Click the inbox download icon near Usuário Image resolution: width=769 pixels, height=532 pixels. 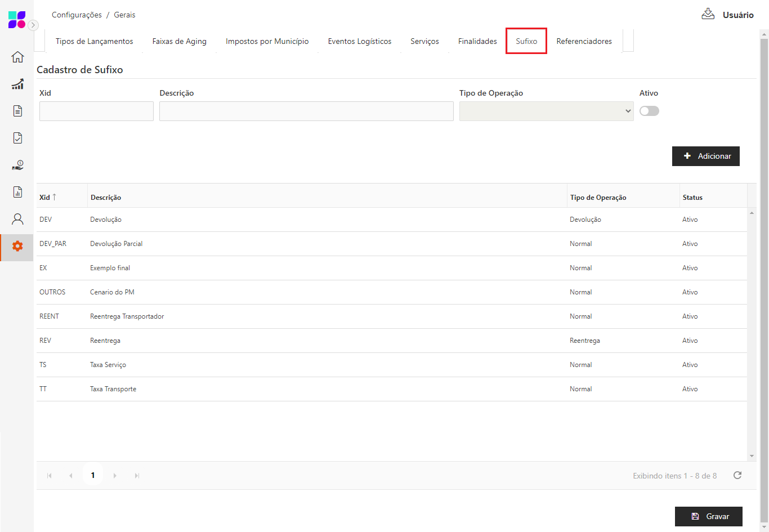[x=708, y=14]
